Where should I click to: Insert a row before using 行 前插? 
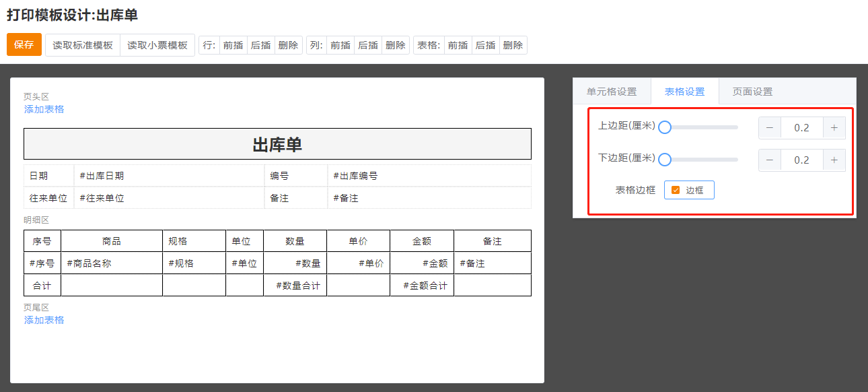pos(233,45)
